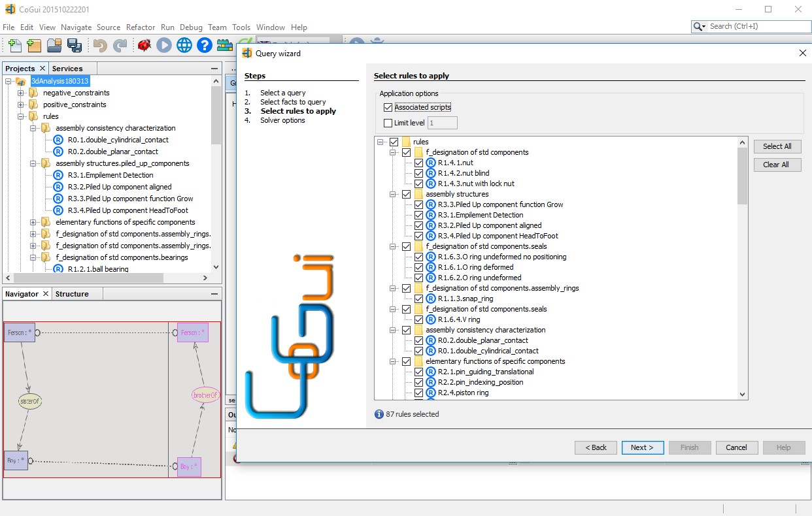Click the R icon of R1.6.4.V ring
Screen dimensions: 812x516
pos(431,319)
